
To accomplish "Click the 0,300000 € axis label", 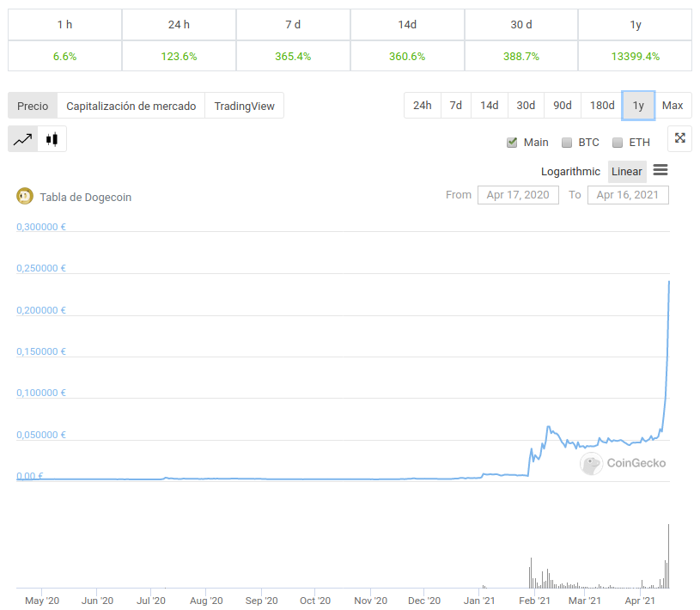I will tap(41, 227).
